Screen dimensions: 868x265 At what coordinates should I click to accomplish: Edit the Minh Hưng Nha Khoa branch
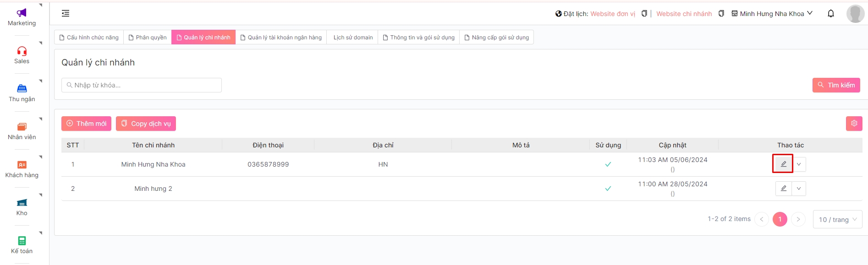(x=783, y=164)
